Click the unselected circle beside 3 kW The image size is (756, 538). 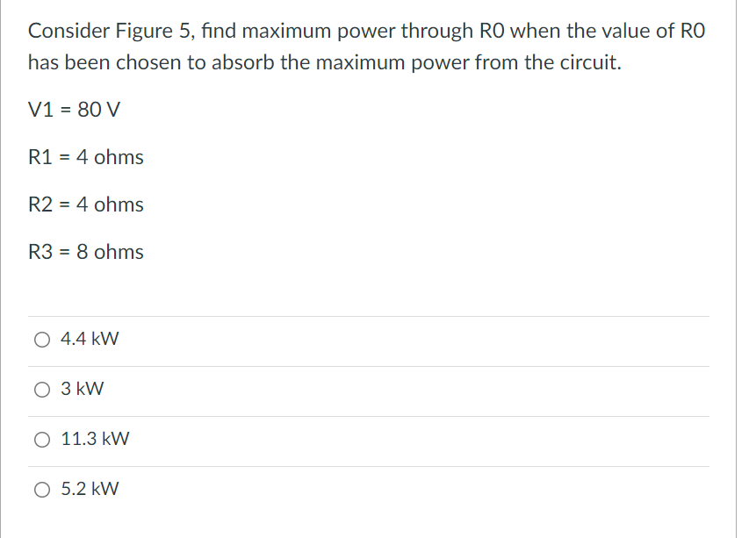tap(41, 390)
